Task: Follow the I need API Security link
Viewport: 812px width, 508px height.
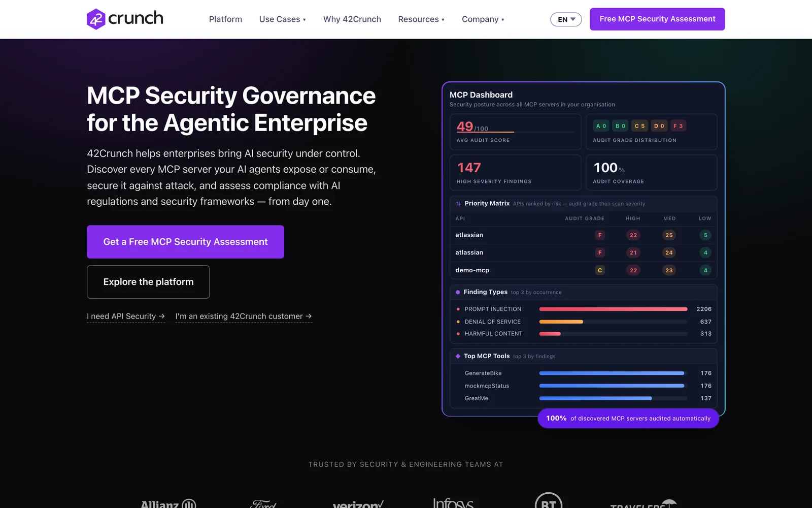Action: coord(126,316)
